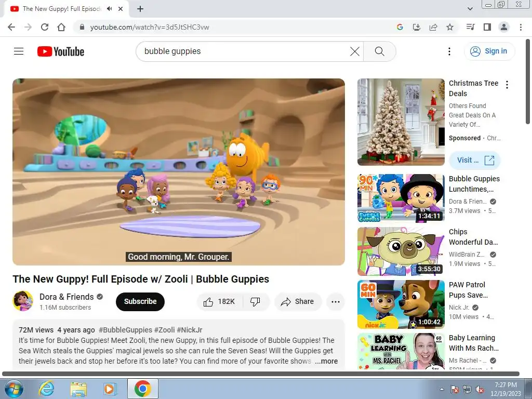Open the media control icon in toolbar
This screenshot has width=532, height=399.
pos(470,27)
